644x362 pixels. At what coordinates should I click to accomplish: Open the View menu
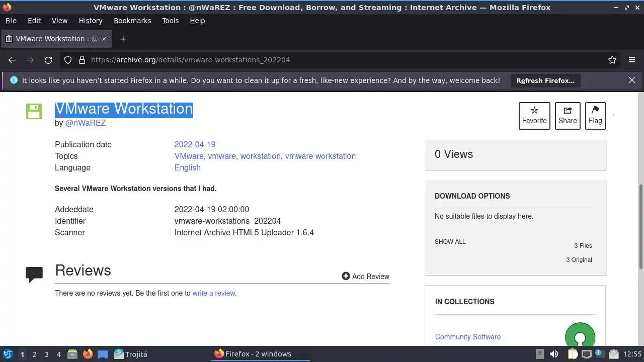click(x=59, y=21)
